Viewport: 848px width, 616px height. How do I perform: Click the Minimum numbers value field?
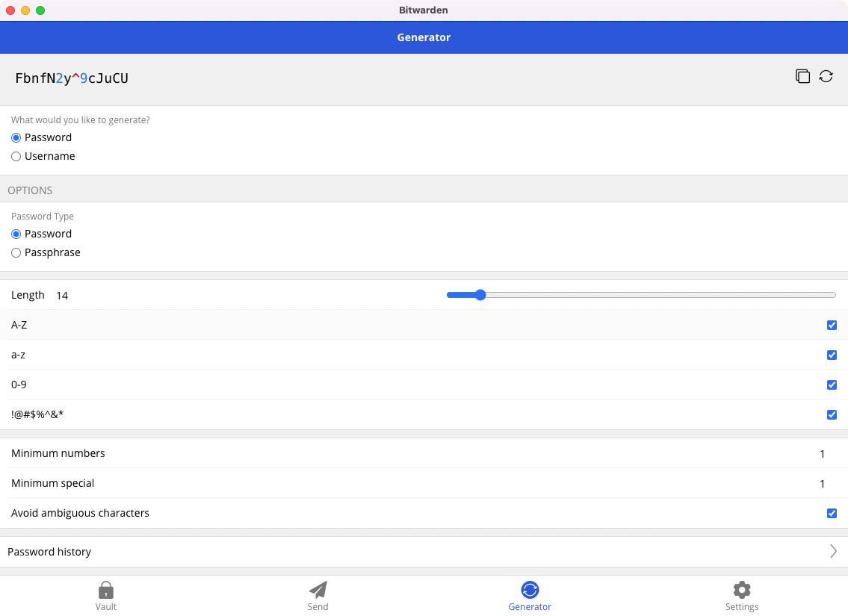(822, 454)
